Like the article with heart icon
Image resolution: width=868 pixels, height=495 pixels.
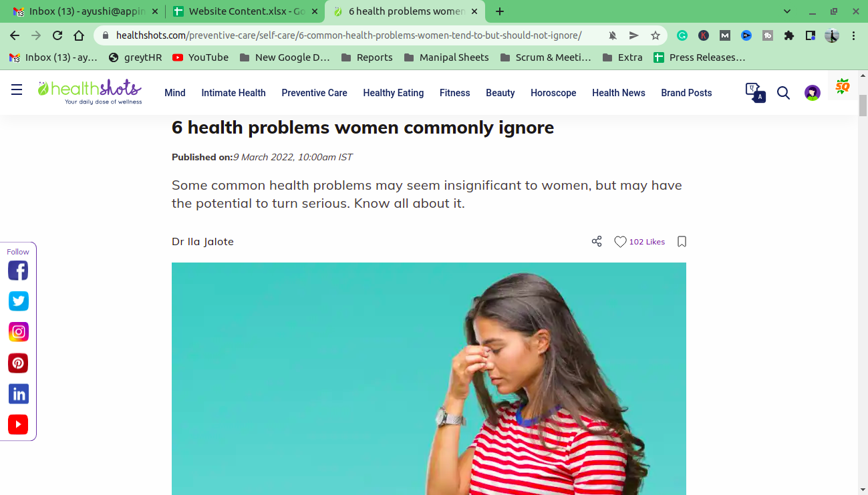point(620,242)
